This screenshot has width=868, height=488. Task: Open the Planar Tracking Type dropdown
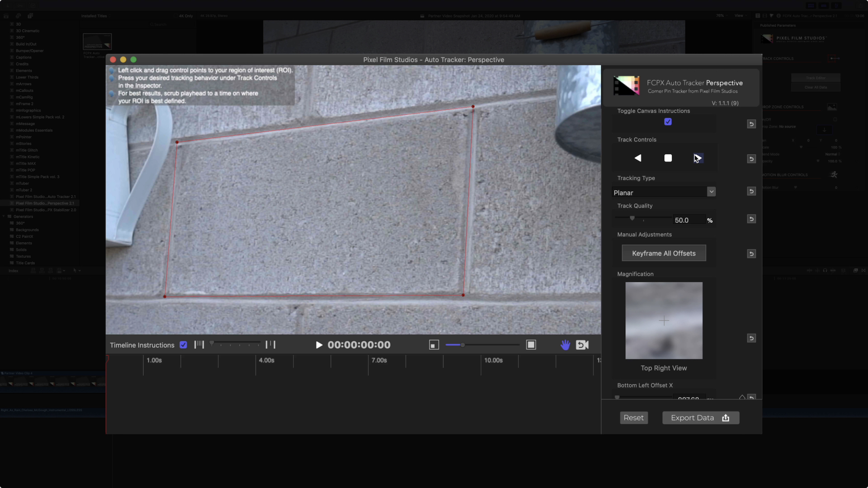[711, 192]
